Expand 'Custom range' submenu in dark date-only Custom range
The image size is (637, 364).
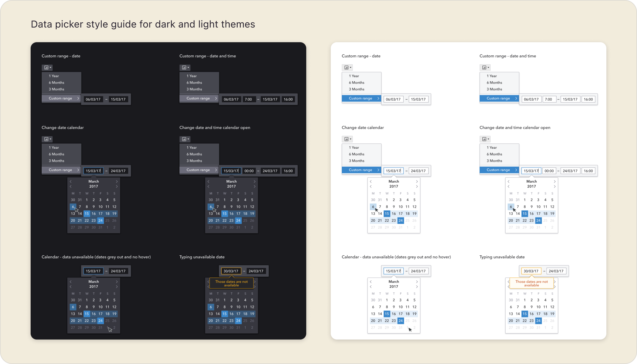(x=62, y=98)
